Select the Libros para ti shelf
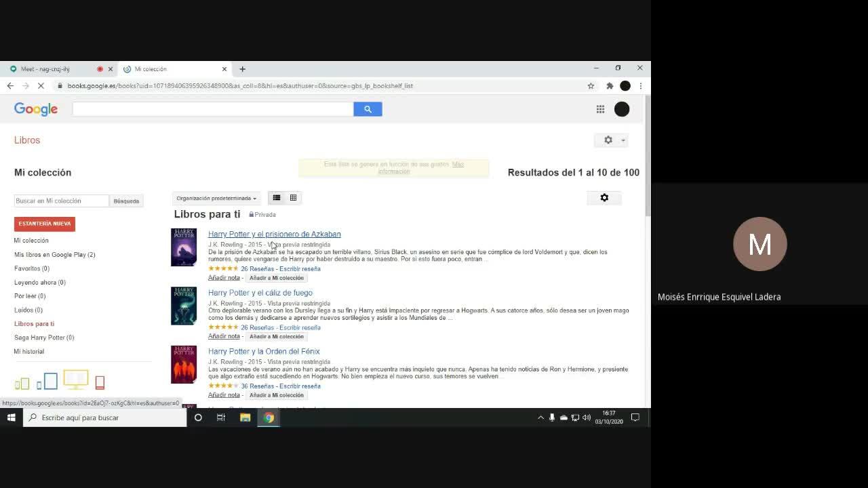The width and height of the screenshot is (868, 488). coord(35,324)
